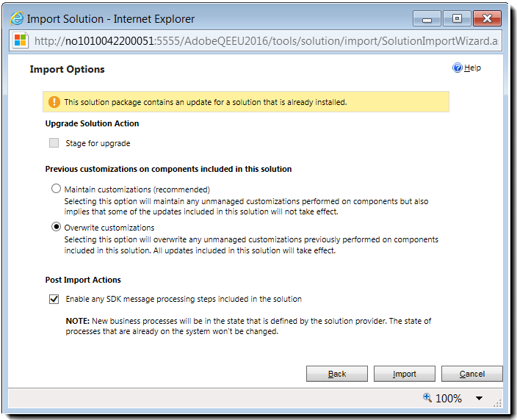Maximize the Import Solution window
The image size is (517, 420).
[x=457, y=18]
